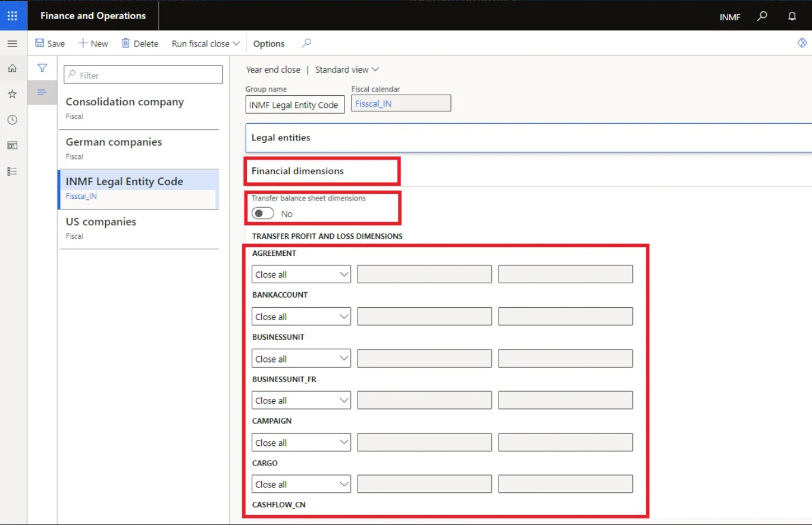This screenshot has width=812, height=525.
Task: Open the Options menu
Action: 269,43
